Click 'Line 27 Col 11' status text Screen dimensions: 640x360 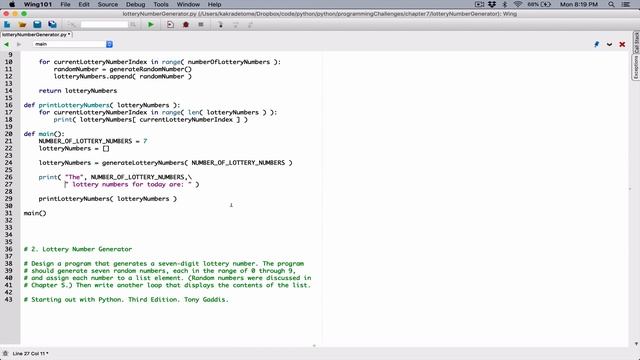30,353
